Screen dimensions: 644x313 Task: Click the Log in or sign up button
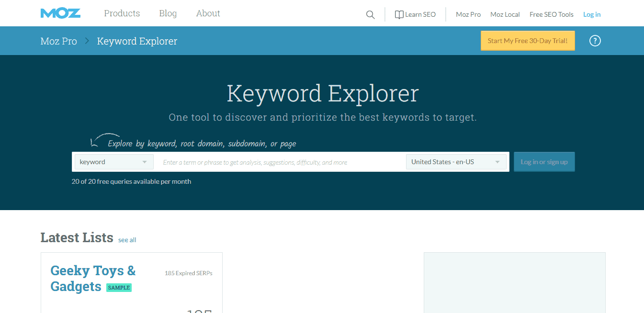coord(544,161)
